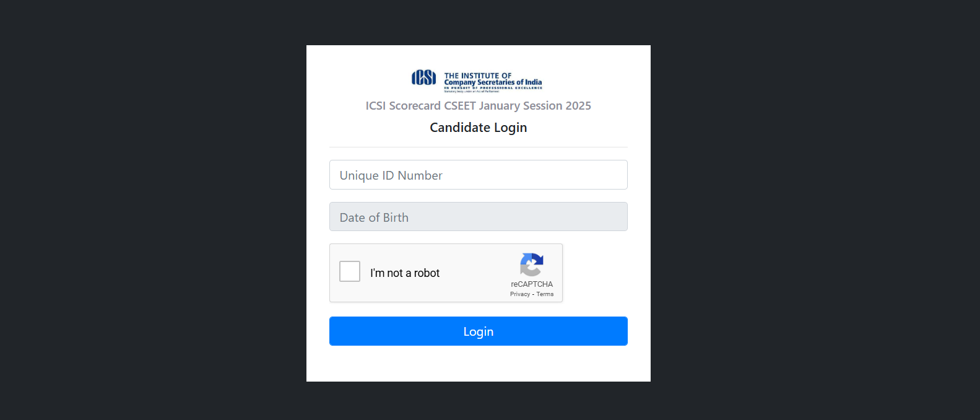Click the 'Company Secretaries of India' text line
Screen dimensions: 980x420
tap(493, 82)
